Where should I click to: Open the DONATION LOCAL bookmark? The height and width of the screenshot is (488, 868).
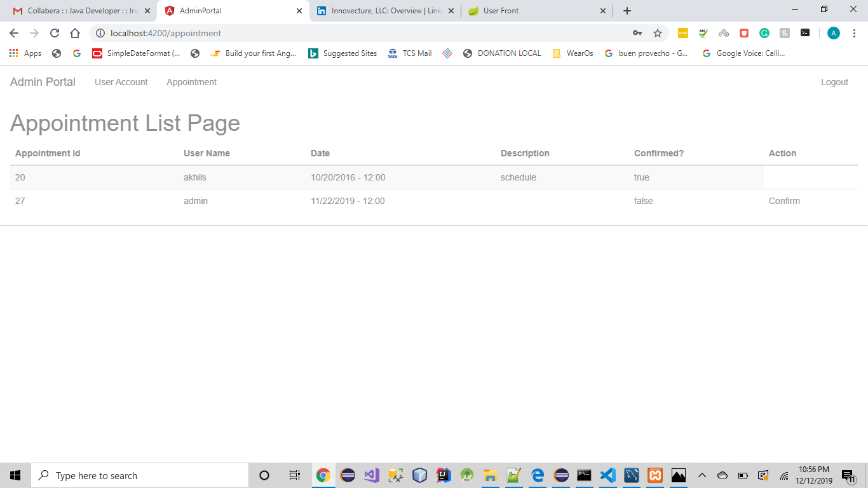[502, 53]
